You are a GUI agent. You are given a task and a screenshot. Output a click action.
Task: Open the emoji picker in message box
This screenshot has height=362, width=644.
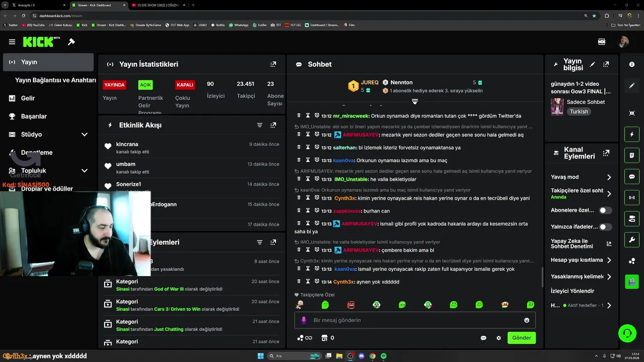pyautogui.click(x=527, y=320)
